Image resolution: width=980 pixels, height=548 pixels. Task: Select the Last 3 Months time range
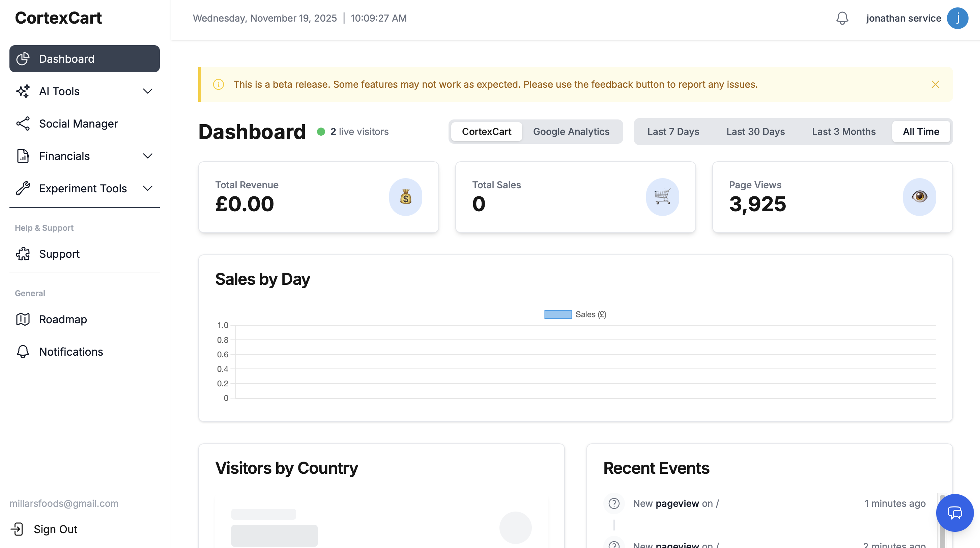point(843,131)
